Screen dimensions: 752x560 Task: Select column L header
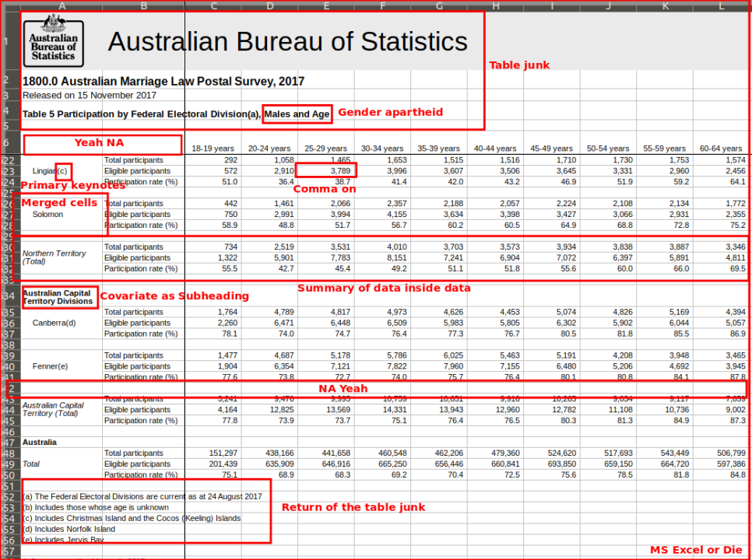click(x=722, y=5)
